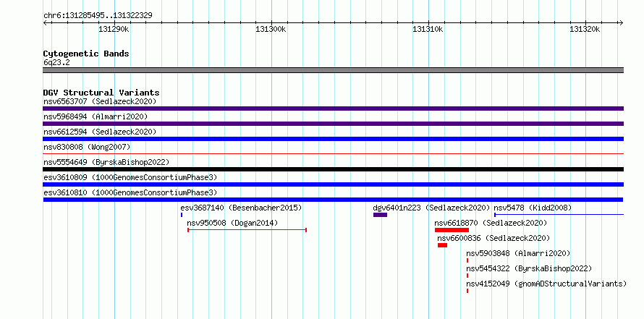Open nsv5478 (Kidd2008) label
This screenshot has width=644, height=319.
tap(533, 208)
